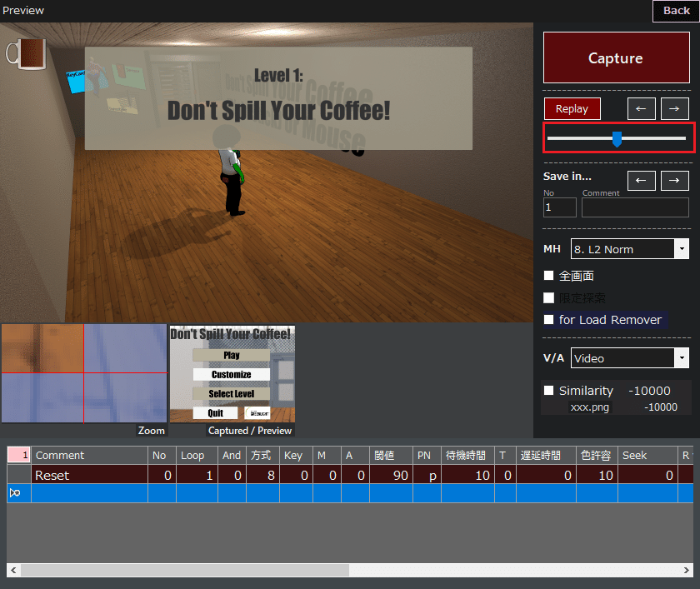Click the 色許容 column header

coord(597,455)
